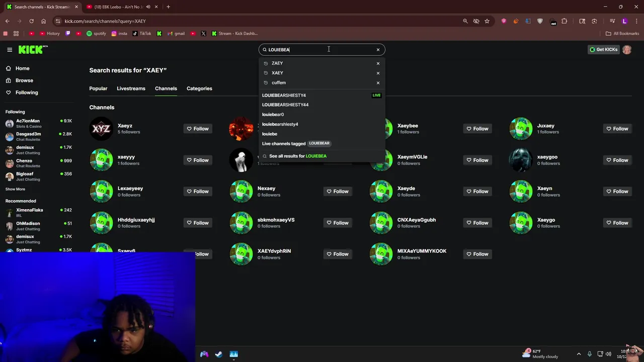This screenshot has width=644, height=362.
Task: Open the weather widget showing 62°F
Action: tap(541, 354)
